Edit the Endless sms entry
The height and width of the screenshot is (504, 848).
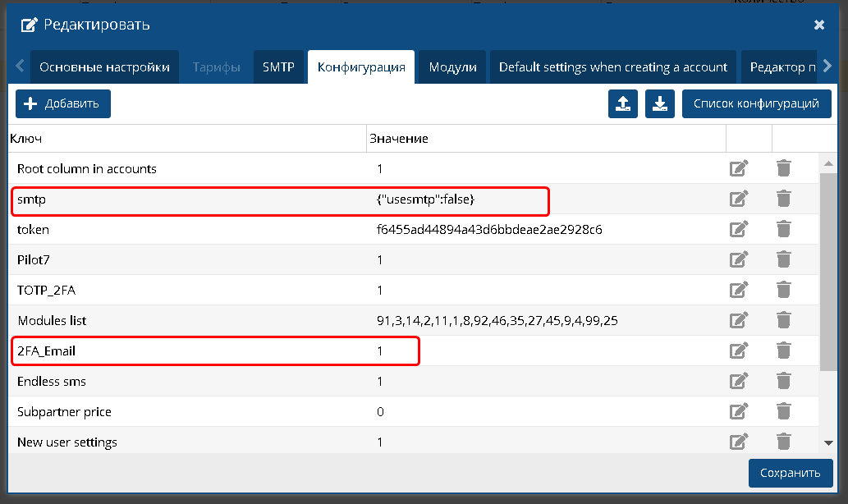pos(739,381)
